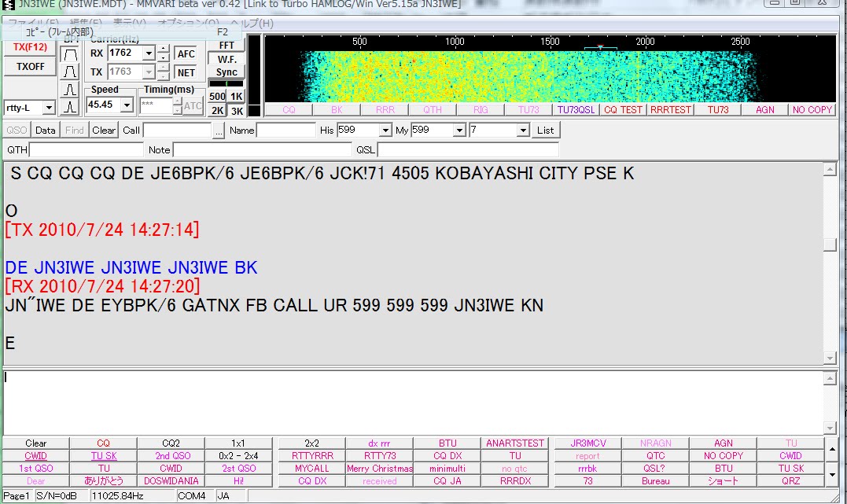Click the ANARTSTEST macro button
Screen dimensions: 847x504
[x=515, y=443]
